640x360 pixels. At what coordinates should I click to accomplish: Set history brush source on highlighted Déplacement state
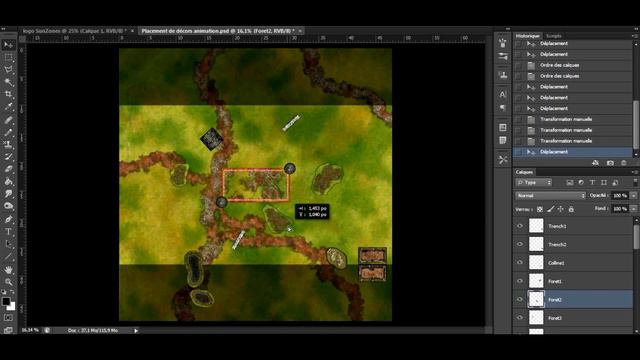518,152
